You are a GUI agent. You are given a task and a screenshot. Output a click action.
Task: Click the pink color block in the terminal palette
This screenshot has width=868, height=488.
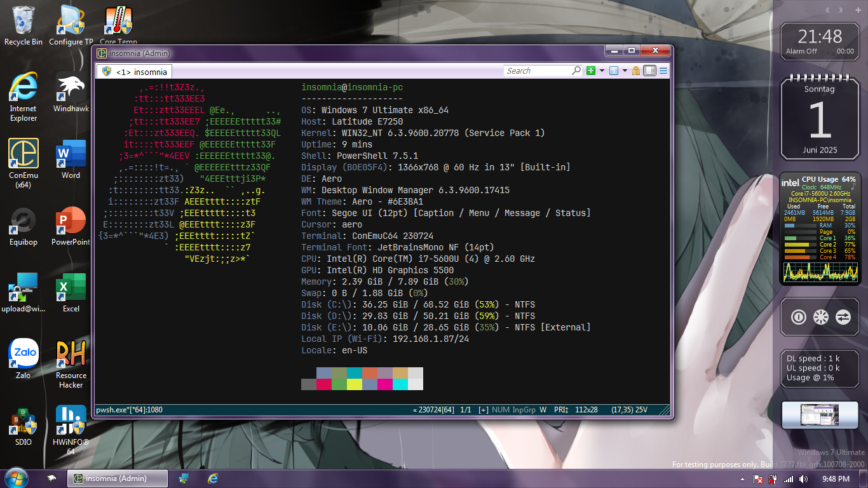pos(385,384)
